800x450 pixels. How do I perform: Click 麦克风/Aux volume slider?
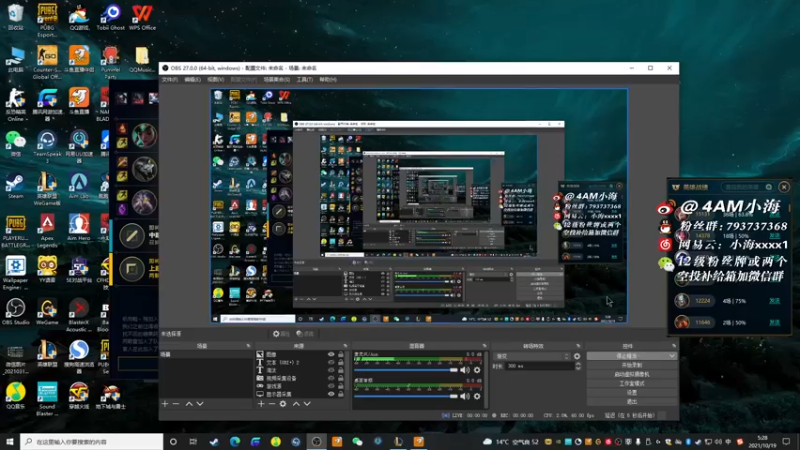click(x=406, y=370)
